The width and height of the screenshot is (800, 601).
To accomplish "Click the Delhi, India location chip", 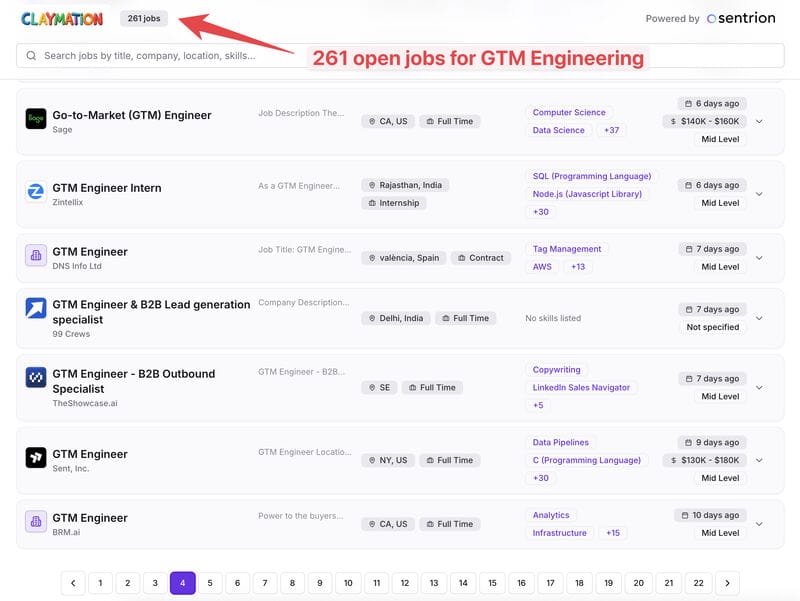I will (396, 318).
